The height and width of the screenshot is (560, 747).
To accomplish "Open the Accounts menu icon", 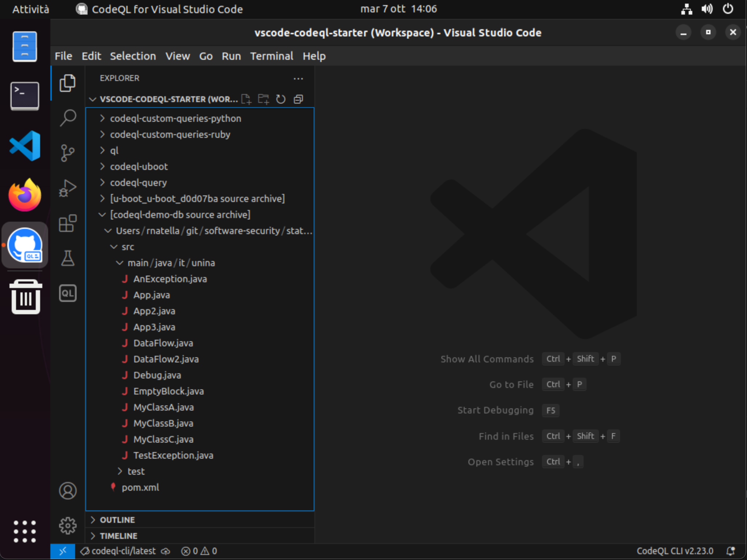I will [x=67, y=491].
